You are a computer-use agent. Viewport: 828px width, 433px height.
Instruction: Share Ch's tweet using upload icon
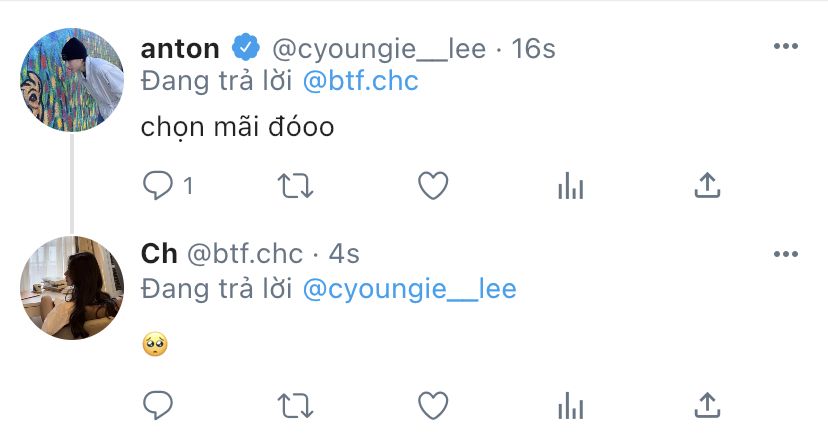708,405
